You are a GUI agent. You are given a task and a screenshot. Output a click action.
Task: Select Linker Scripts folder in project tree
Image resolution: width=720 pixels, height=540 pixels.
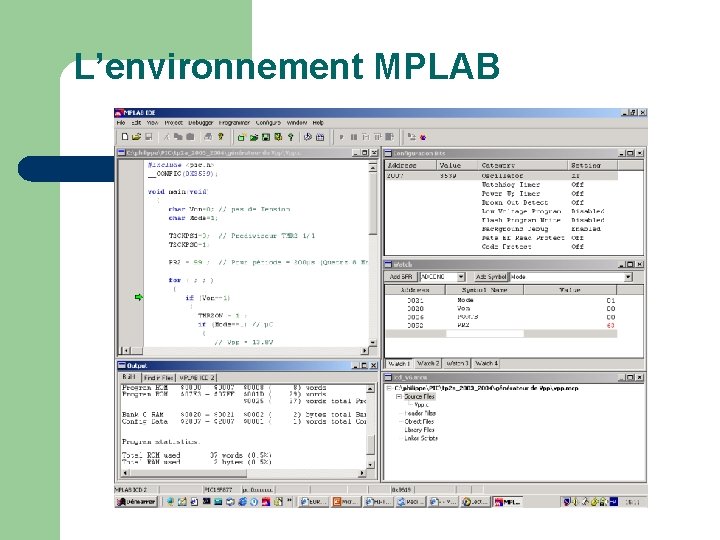pos(421,438)
